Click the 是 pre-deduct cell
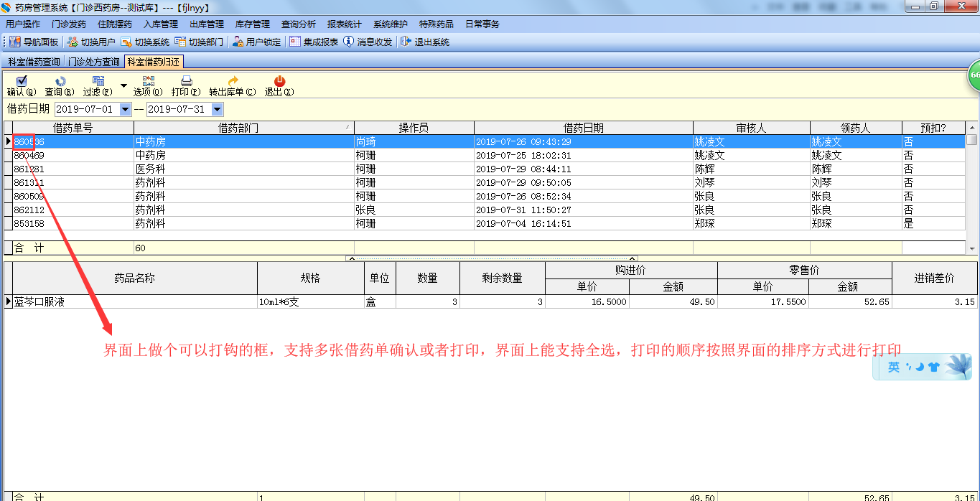The image size is (980, 501). point(934,223)
